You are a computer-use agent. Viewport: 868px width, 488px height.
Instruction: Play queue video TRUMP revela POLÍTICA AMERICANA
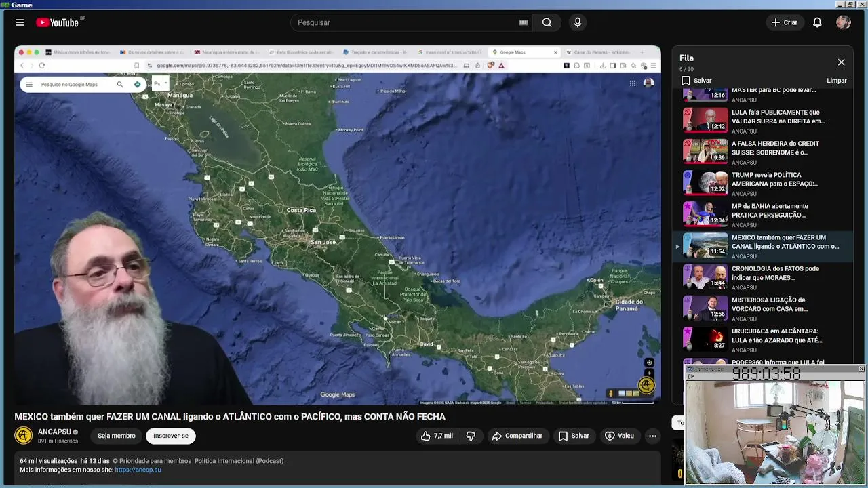763,183
